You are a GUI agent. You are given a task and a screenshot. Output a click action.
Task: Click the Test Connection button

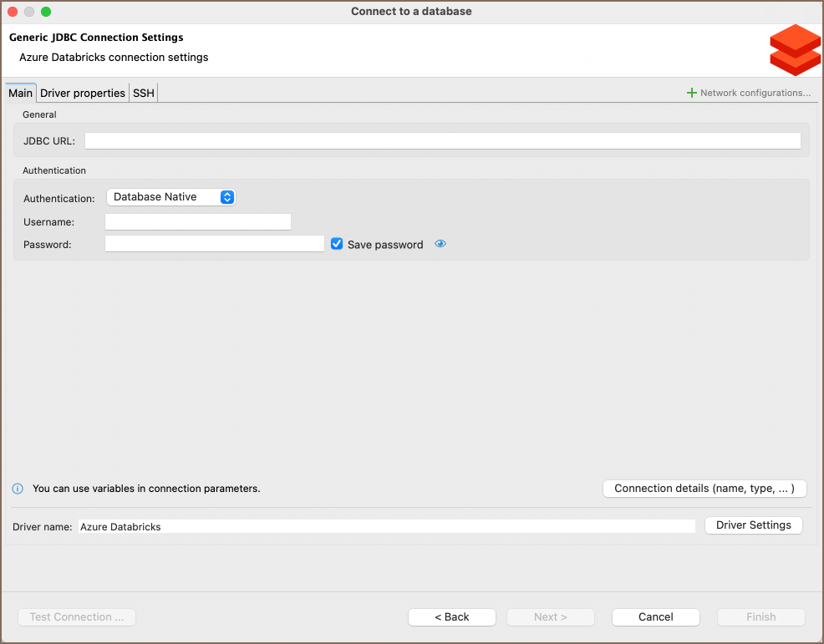point(77,617)
